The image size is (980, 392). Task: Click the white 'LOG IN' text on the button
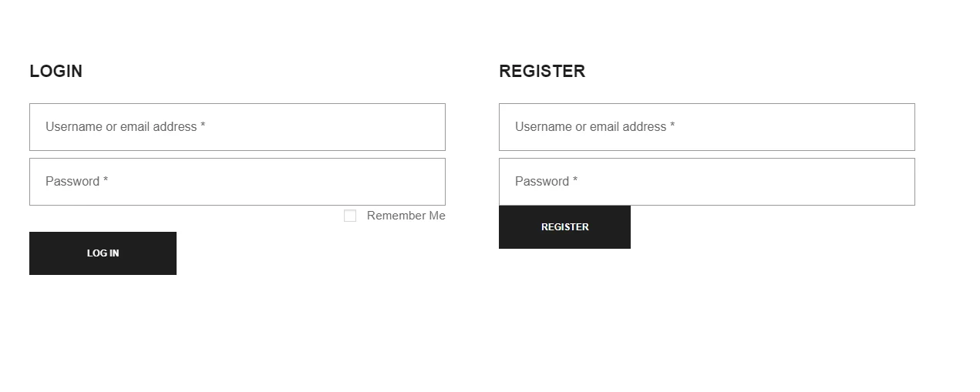click(x=103, y=253)
